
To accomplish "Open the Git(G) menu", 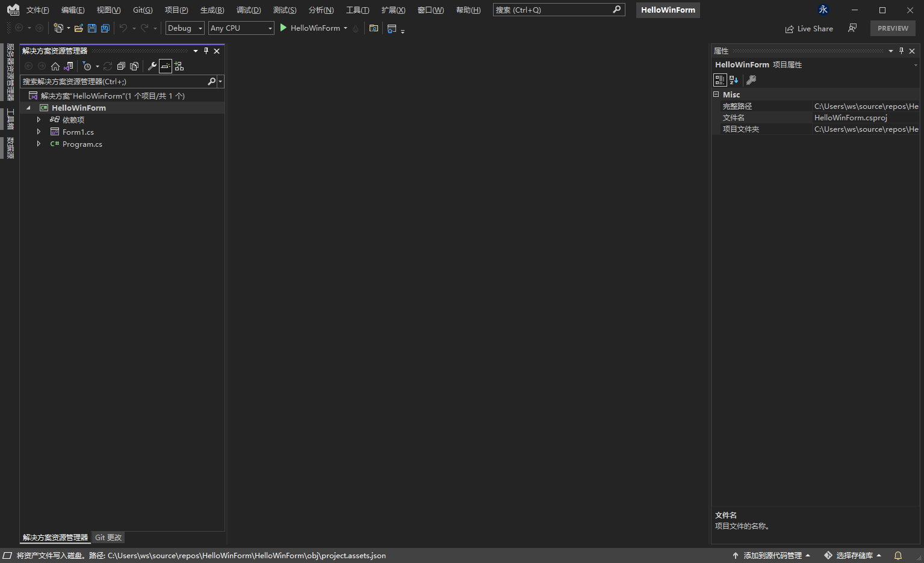I will [143, 10].
